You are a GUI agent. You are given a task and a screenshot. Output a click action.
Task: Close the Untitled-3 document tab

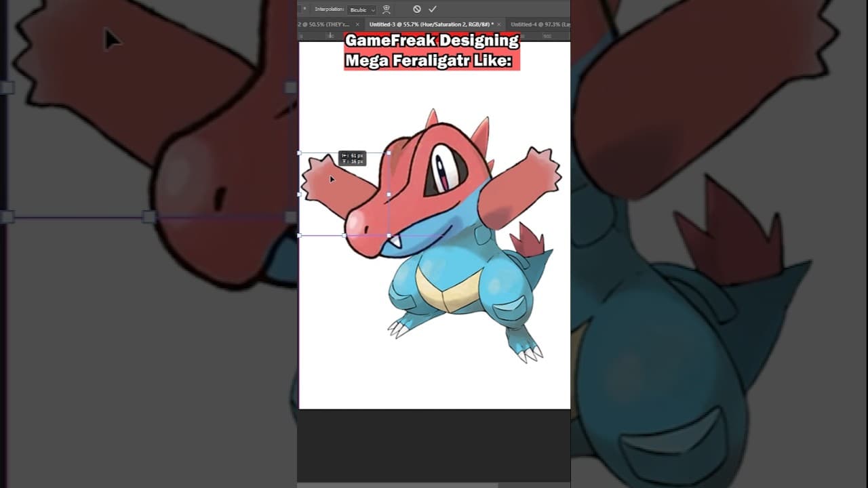coord(499,24)
